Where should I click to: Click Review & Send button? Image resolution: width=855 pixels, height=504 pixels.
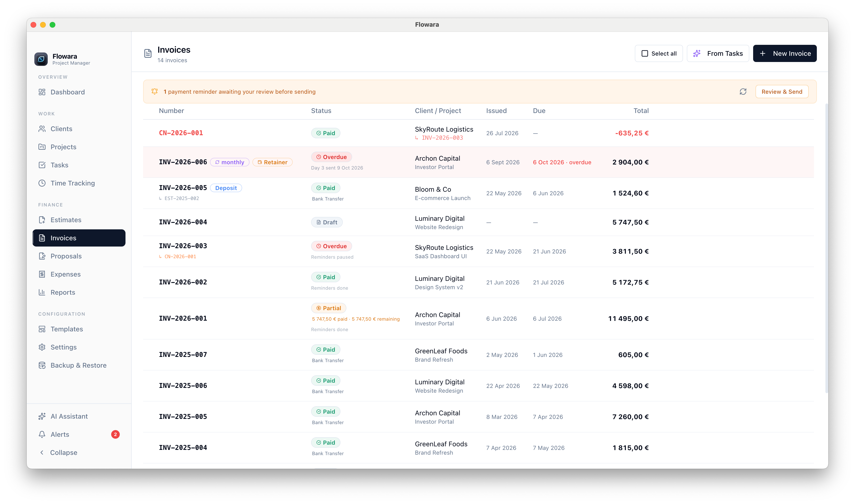(782, 92)
